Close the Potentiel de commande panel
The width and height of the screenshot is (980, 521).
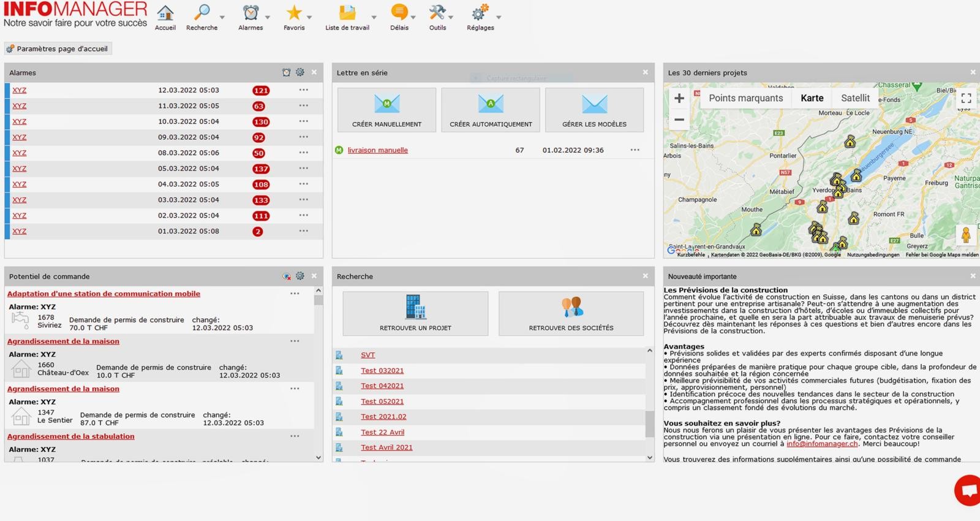[x=314, y=276]
